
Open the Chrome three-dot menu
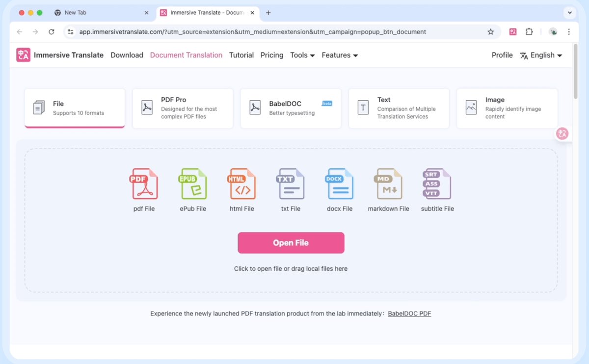click(569, 32)
